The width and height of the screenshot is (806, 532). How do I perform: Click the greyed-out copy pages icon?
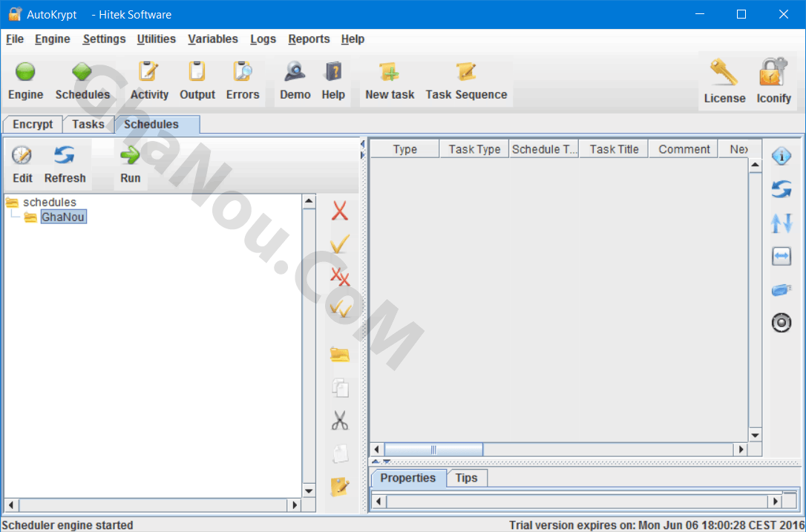click(x=340, y=387)
